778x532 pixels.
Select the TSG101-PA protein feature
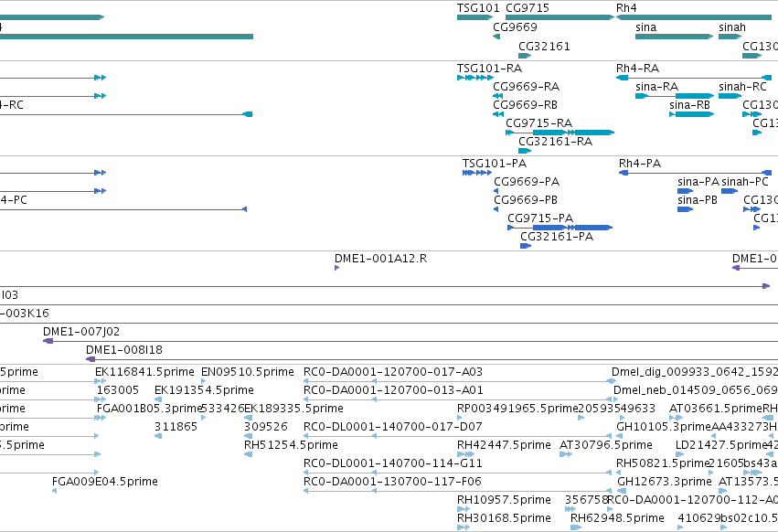(x=477, y=173)
